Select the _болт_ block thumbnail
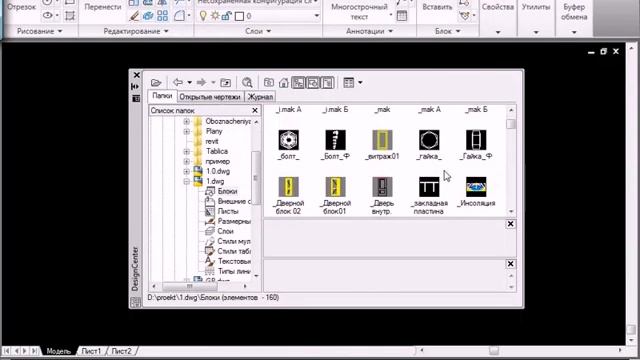Screen dimensions: 640x360 [289, 140]
